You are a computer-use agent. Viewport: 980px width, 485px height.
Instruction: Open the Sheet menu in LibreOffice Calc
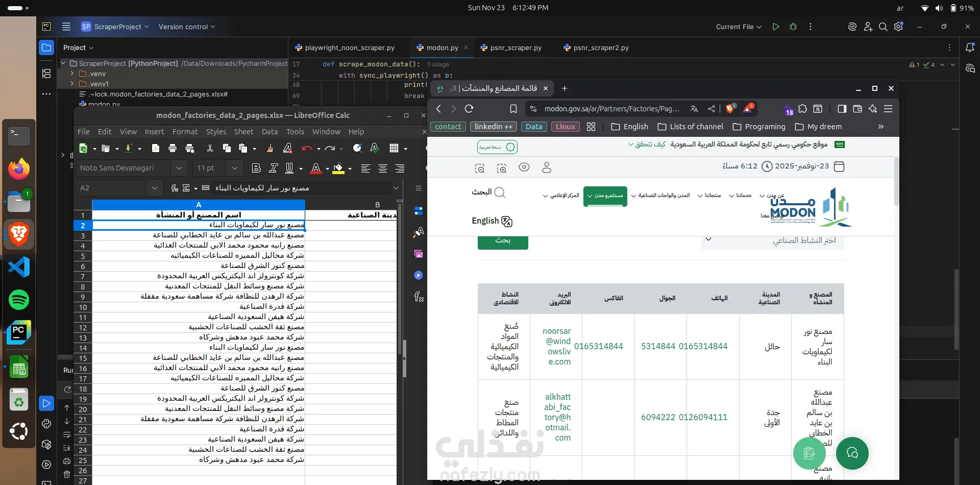point(243,132)
